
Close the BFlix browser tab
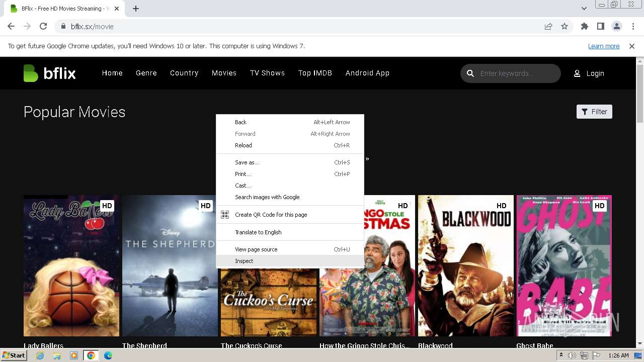coord(117,9)
